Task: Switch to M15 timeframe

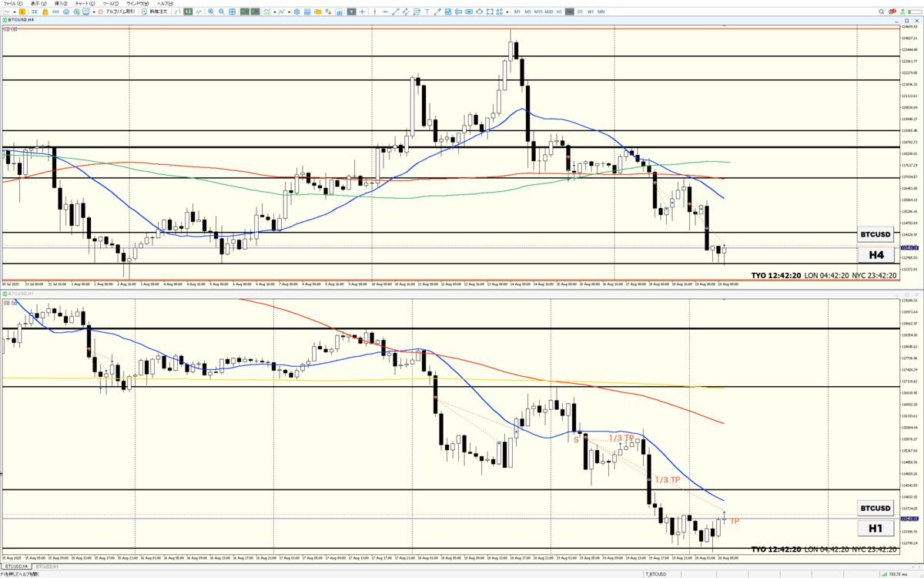Action: (x=538, y=12)
